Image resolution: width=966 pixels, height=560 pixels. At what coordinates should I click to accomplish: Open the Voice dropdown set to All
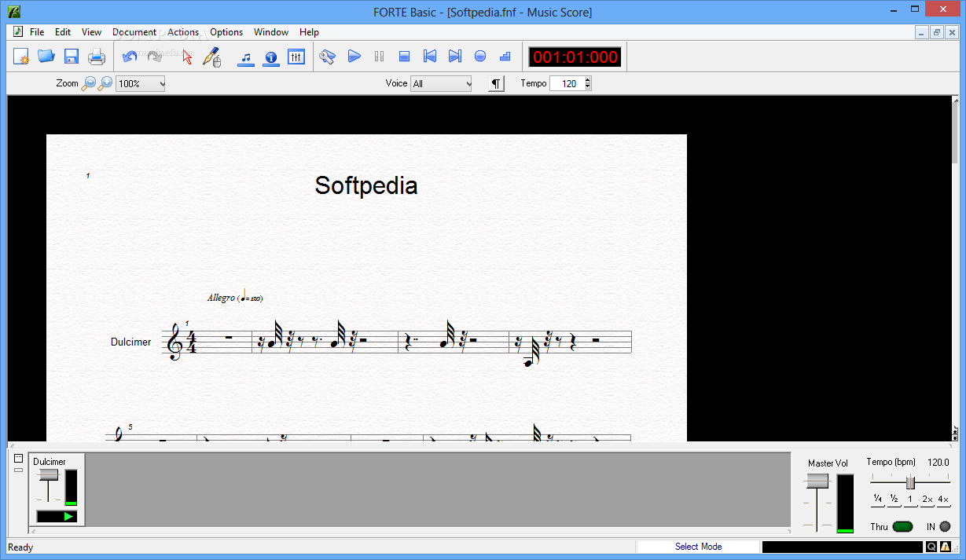pos(440,83)
